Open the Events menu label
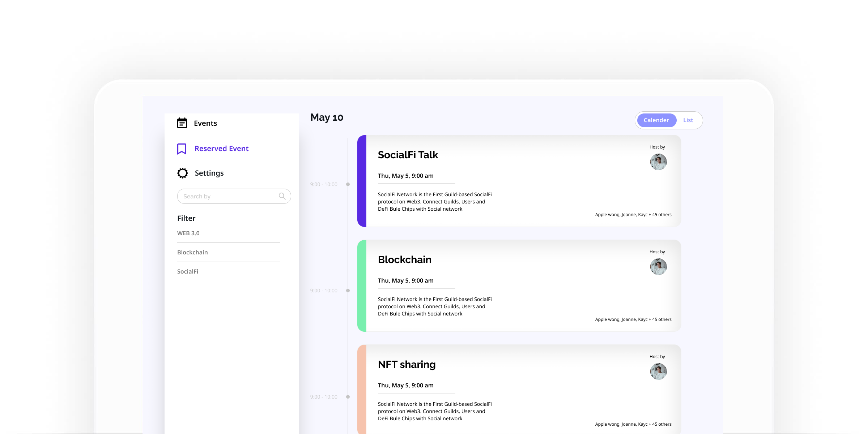This screenshot has width=868, height=434. (x=205, y=123)
